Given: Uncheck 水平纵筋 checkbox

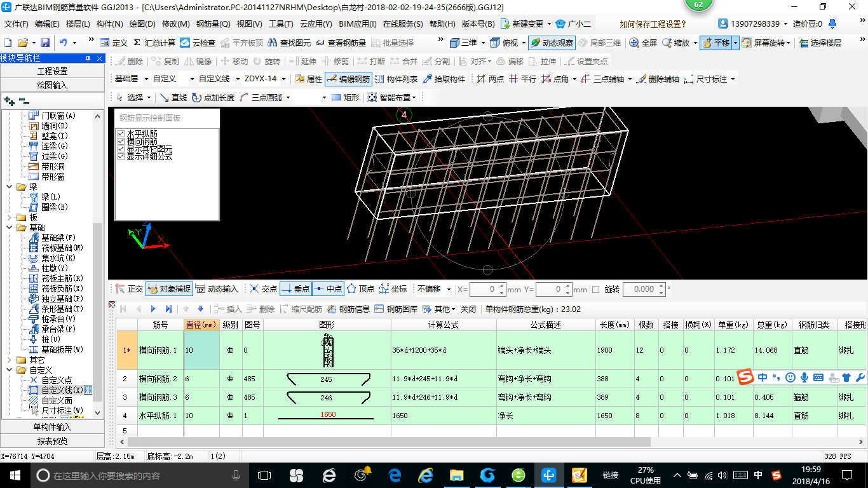Looking at the screenshot, I should [121, 133].
